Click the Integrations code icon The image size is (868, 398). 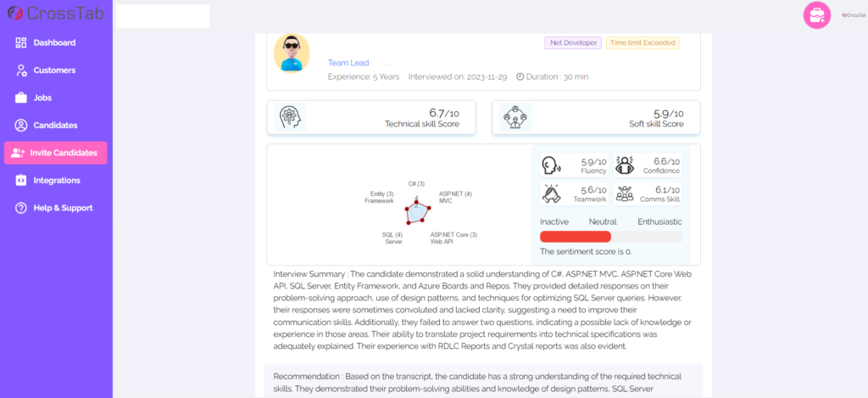point(21,180)
